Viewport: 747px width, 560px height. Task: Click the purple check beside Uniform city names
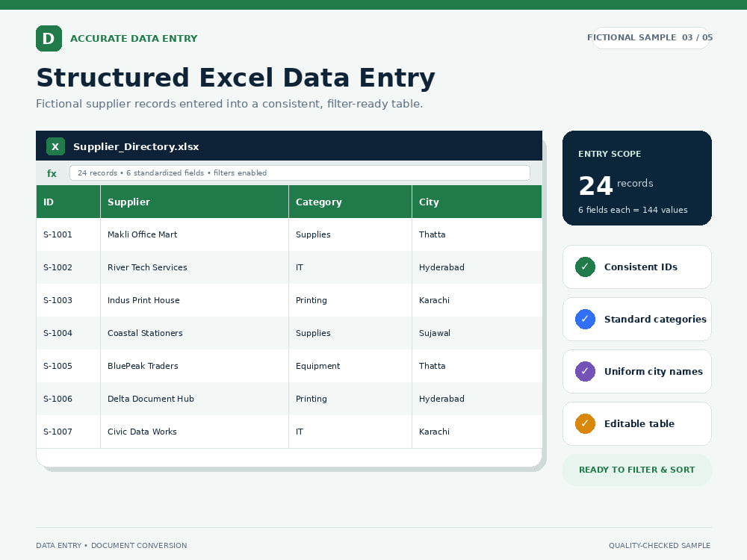(585, 371)
